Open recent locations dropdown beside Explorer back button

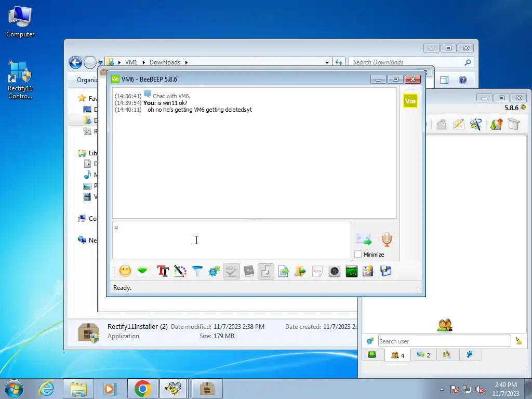(x=100, y=63)
